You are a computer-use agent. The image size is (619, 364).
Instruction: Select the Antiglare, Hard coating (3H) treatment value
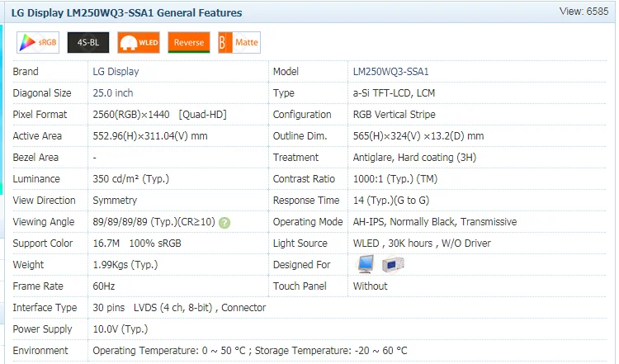[x=414, y=157]
